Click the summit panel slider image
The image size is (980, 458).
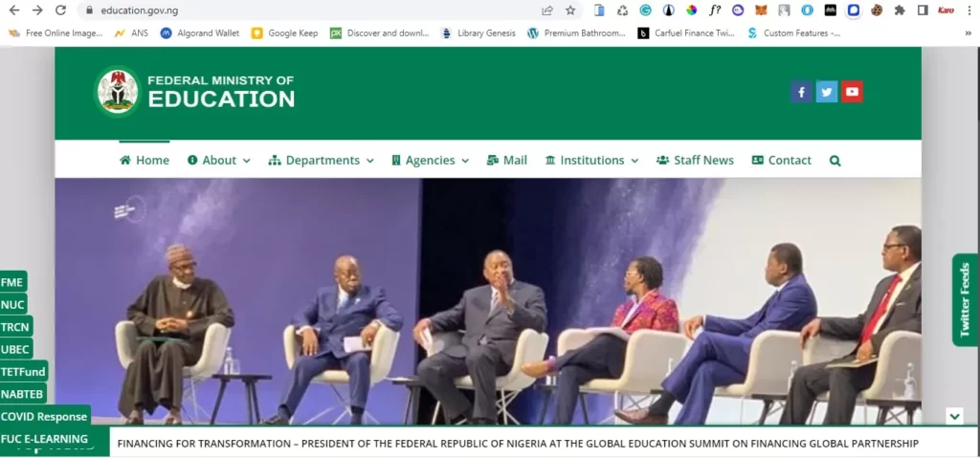487,301
